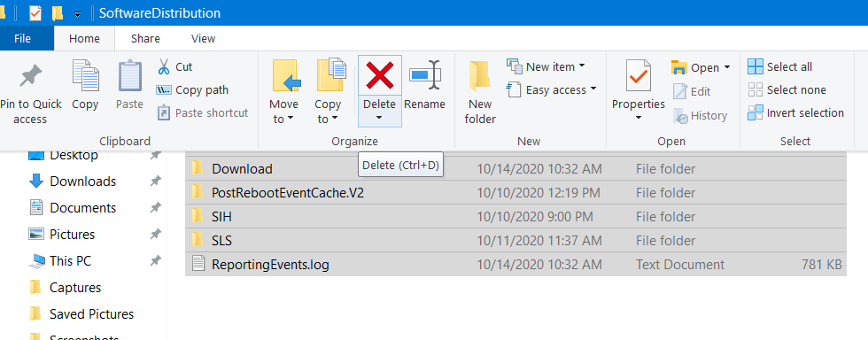
Task: Open Downloads in the navigation pane
Action: [x=82, y=182]
